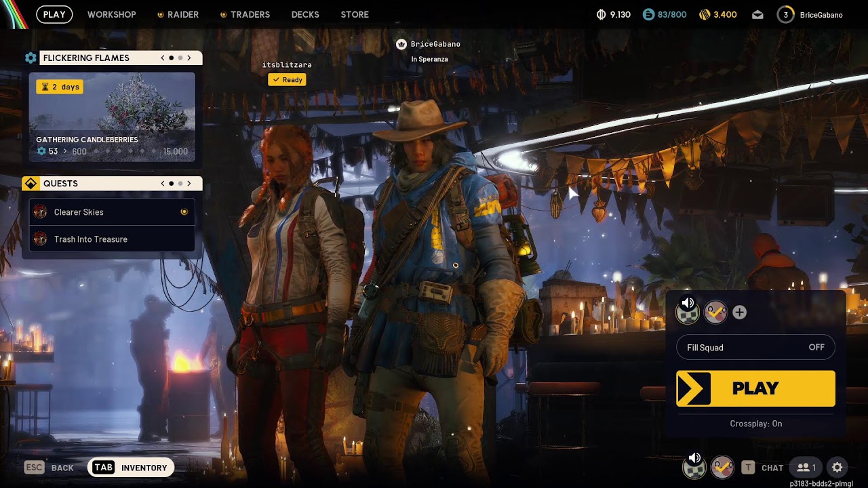Click the squad leader crown icon
868x488 pixels.
pos(401,44)
